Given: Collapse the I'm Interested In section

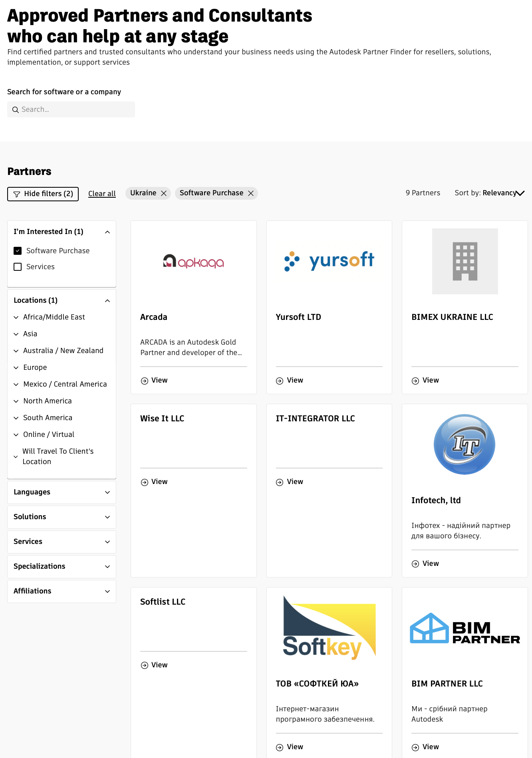Looking at the screenshot, I should [107, 232].
